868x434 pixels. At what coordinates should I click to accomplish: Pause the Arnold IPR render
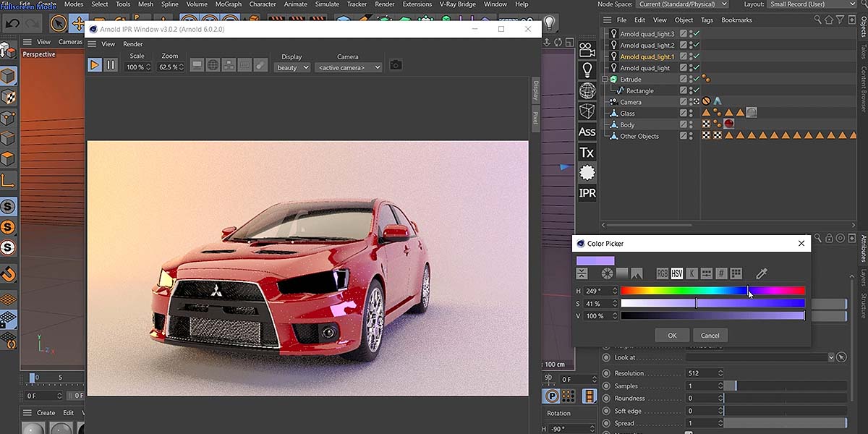coord(110,65)
